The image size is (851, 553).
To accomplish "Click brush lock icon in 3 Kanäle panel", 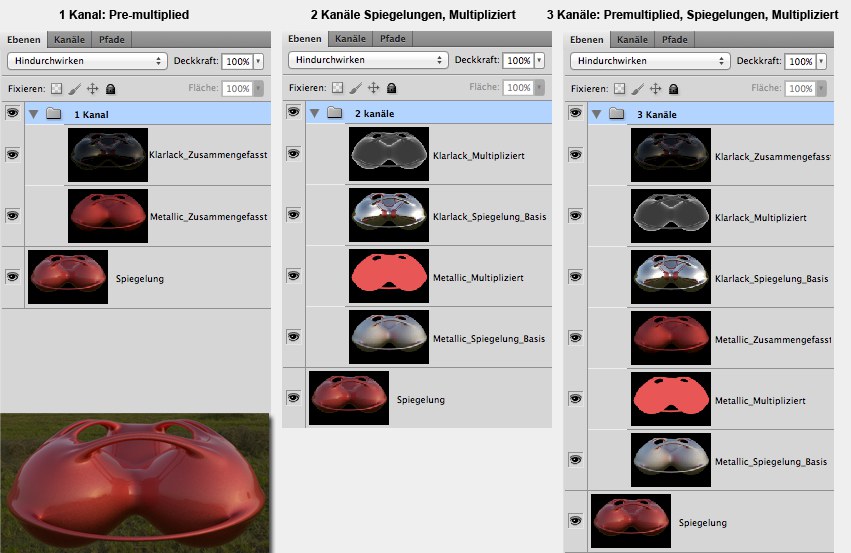I will 637,89.
